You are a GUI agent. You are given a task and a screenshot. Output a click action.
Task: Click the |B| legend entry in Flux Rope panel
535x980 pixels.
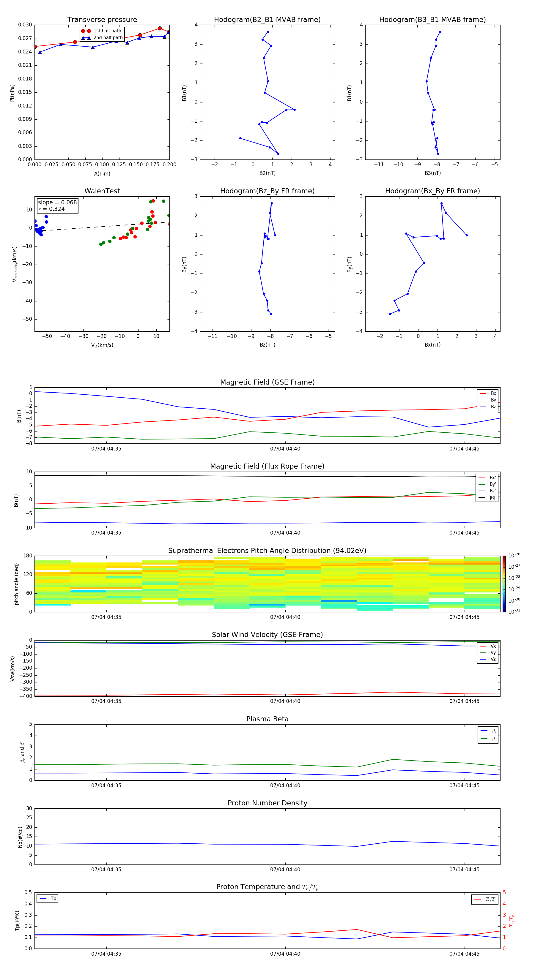[487, 498]
